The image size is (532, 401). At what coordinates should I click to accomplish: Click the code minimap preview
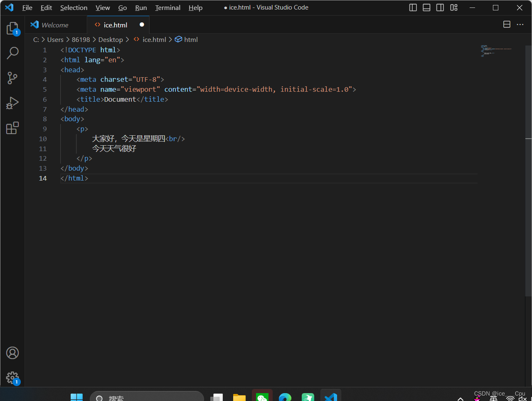click(496, 51)
